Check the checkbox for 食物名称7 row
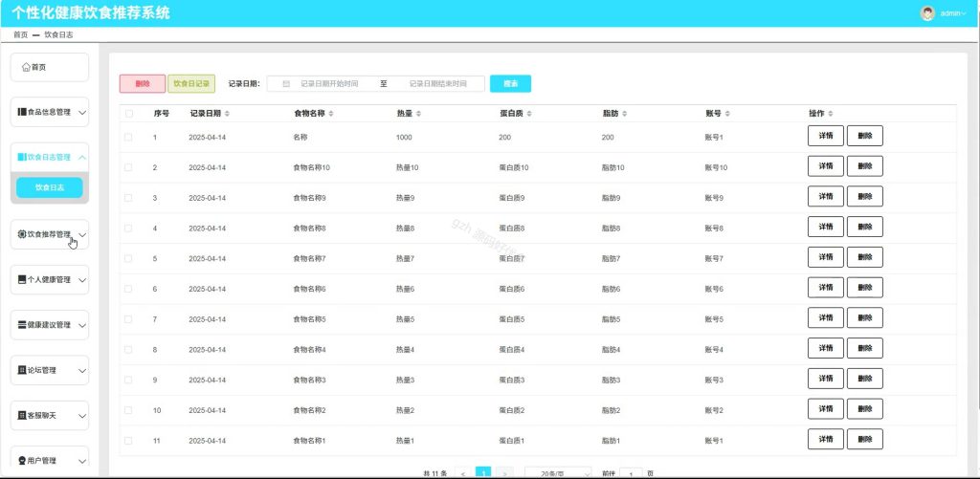The image size is (980, 479). pyautogui.click(x=128, y=258)
